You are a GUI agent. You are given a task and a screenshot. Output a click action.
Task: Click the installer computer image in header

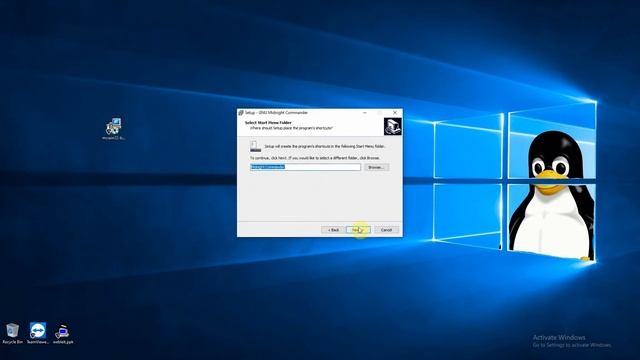click(x=392, y=127)
